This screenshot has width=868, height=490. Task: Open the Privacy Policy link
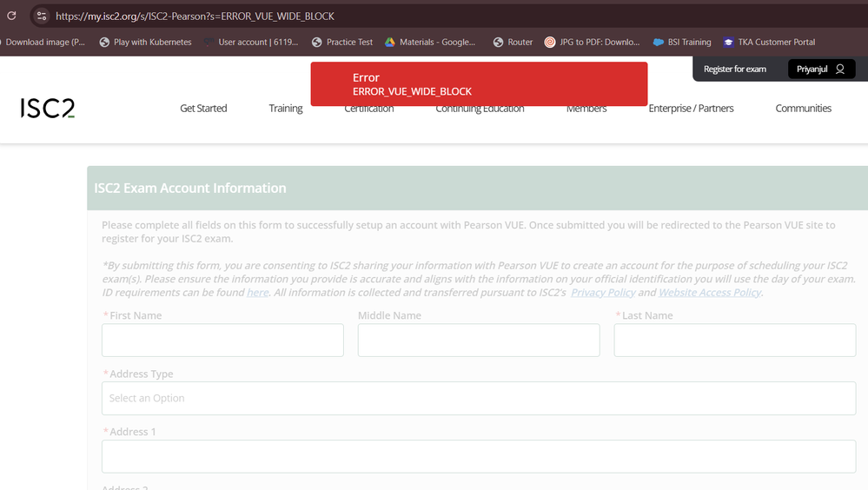tap(603, 293)
